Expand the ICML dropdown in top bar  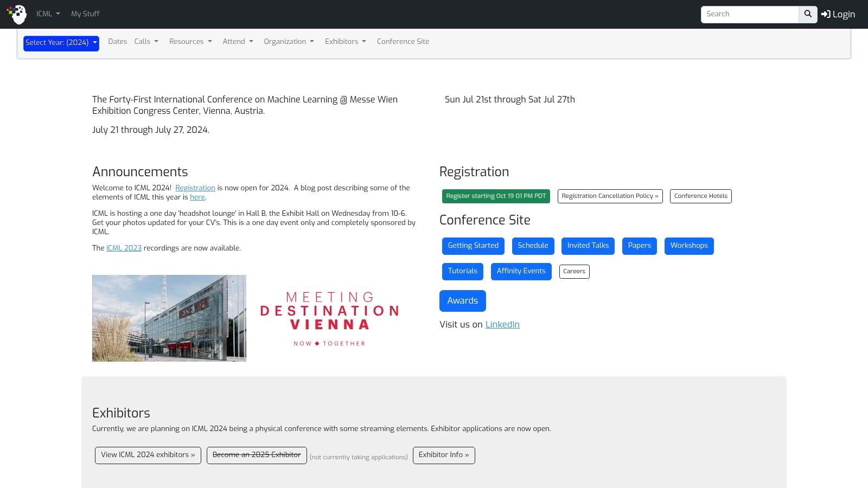(48, 14)
